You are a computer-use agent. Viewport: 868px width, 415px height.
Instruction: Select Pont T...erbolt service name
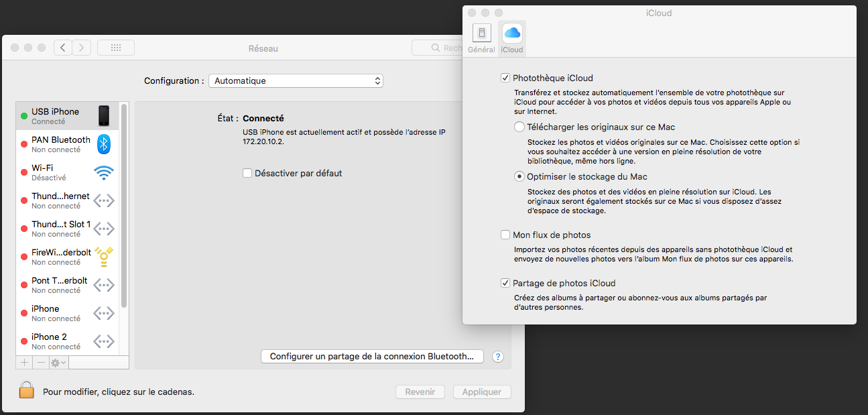(60, 280)
